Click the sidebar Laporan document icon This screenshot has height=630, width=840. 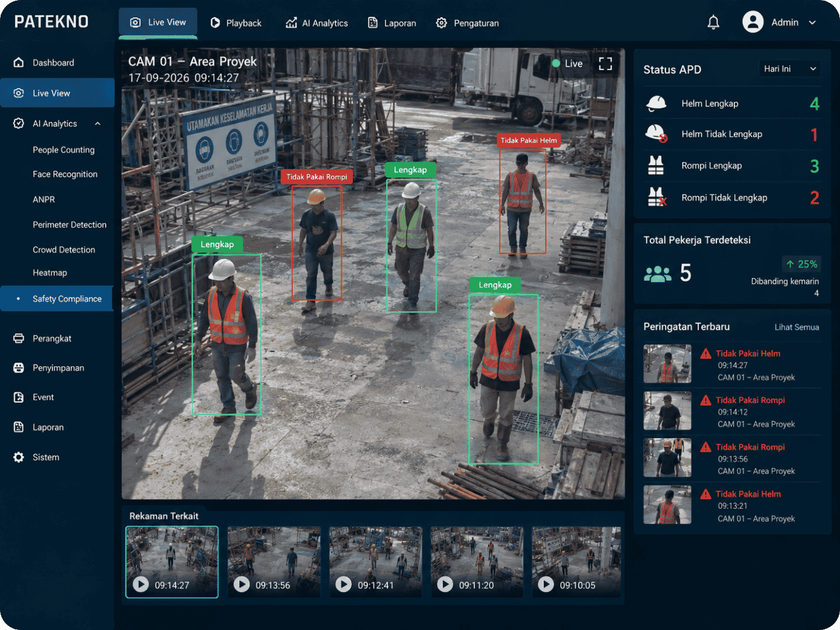tap(19, 427)
